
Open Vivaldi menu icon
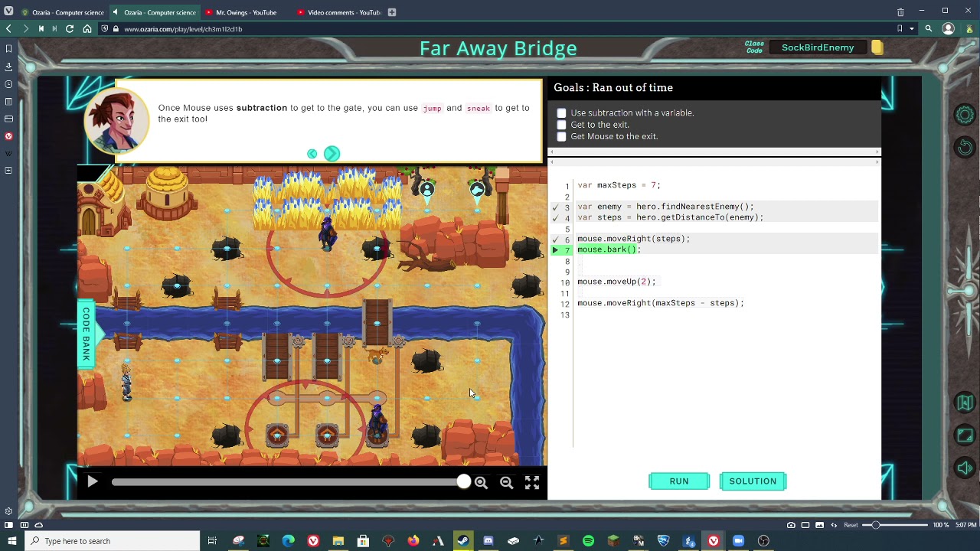(8, 11)
